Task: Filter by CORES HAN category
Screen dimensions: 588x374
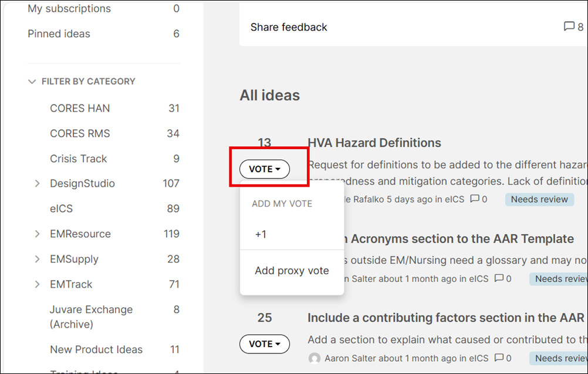Action: tap(80, 108)
